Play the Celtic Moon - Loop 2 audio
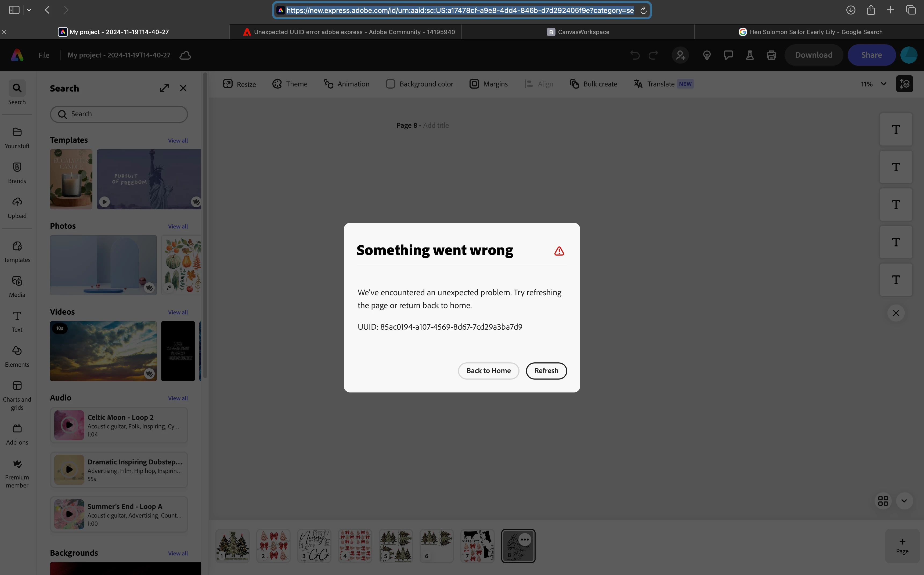This screenshot has width=924, height=575. 69,425
